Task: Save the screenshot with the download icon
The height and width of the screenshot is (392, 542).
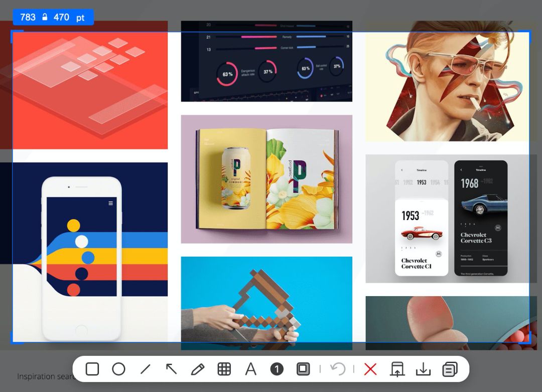Action: 423,368
